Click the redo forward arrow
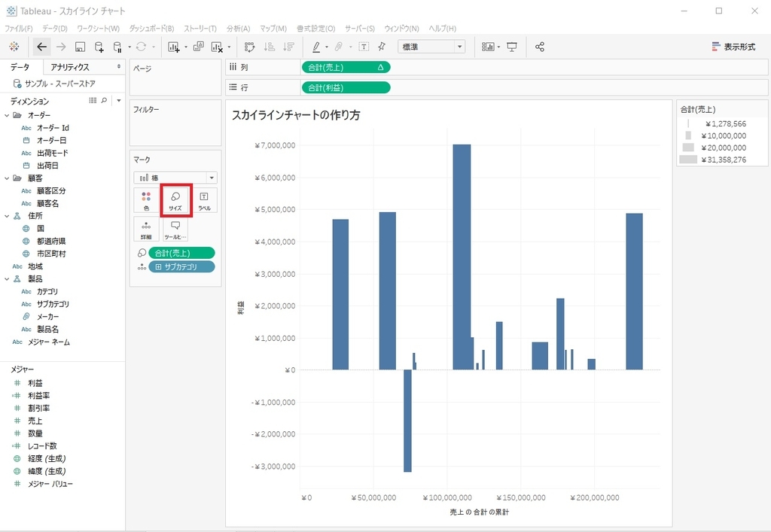 coord(61,47)
